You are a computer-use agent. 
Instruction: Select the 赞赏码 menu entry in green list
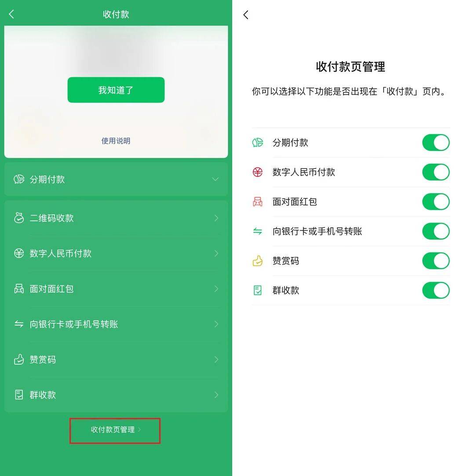[116, 359]
